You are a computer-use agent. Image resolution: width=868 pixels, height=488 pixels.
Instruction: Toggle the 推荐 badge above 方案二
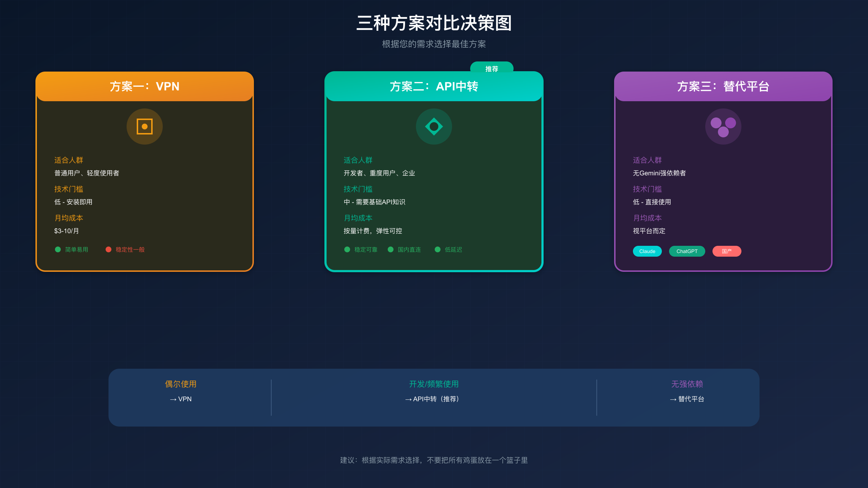click(x=492, y=68)
